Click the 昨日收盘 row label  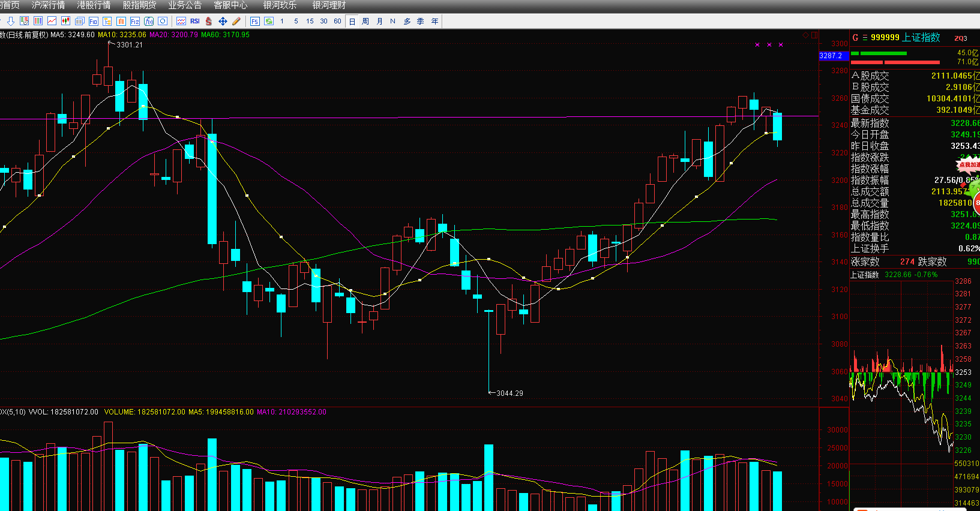pos(870,146)
